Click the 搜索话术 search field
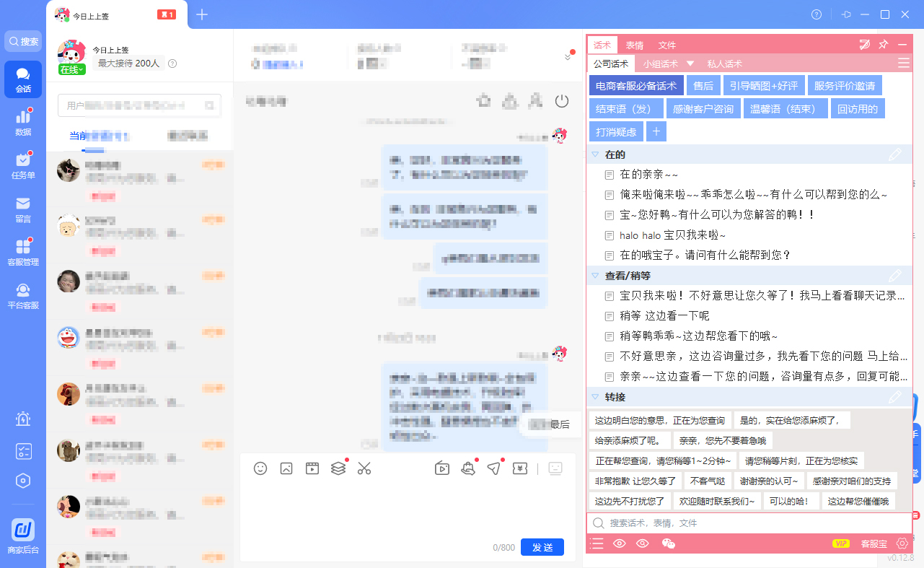This screenshot has height=568, width=924. coord(750,523)
